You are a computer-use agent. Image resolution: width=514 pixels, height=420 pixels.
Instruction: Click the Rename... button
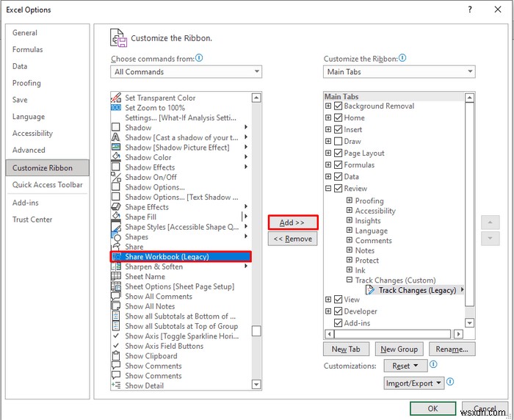tap(452, 350)
